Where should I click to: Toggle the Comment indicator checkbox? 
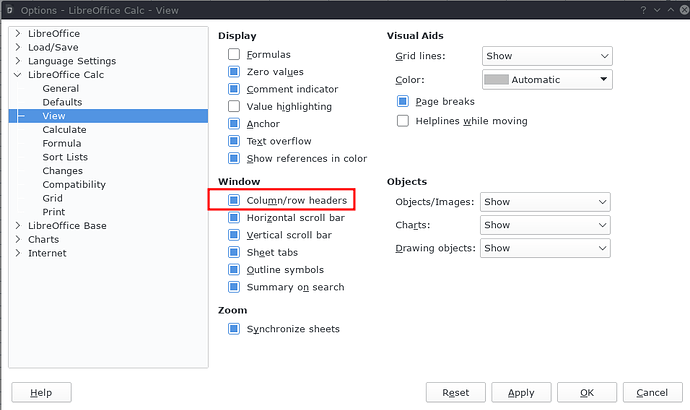[234, 89]
